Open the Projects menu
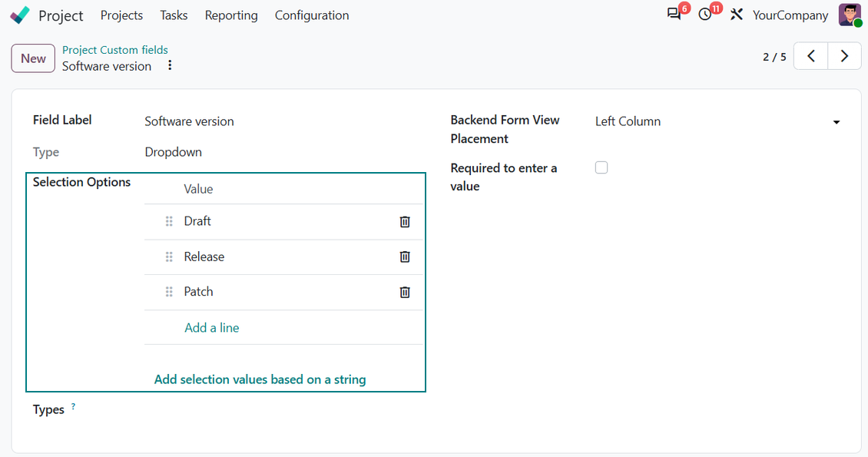868x457 pixels. (122, 15)
